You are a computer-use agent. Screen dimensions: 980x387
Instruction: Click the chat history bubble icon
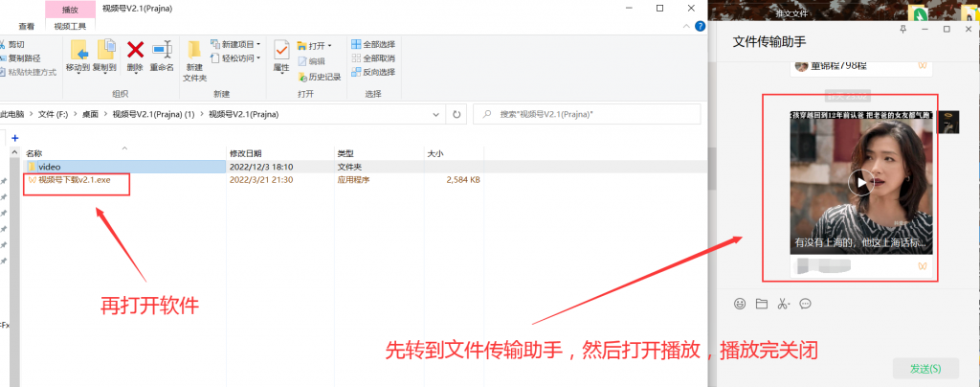point(805,304)
